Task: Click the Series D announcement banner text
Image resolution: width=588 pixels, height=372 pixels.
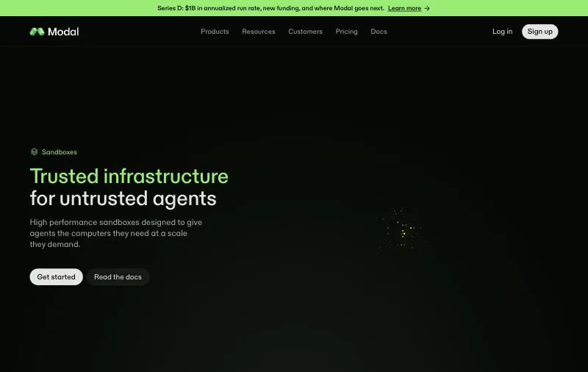Action: 270,8
